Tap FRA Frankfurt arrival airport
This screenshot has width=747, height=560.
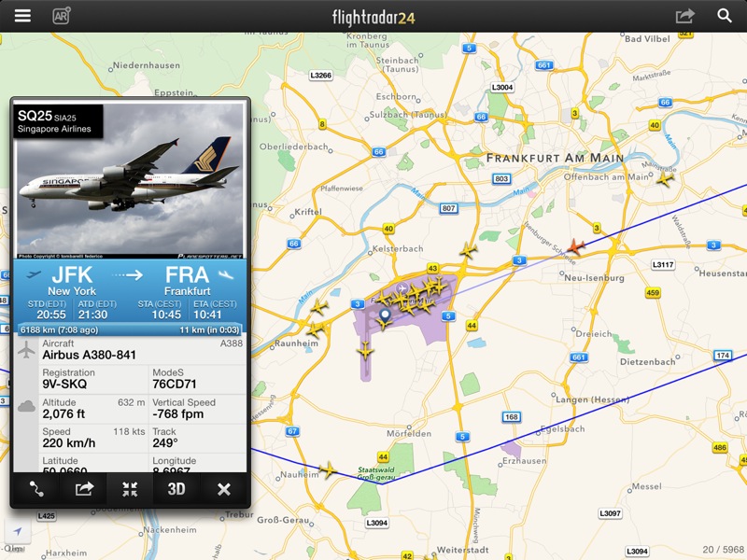(188, 282)
